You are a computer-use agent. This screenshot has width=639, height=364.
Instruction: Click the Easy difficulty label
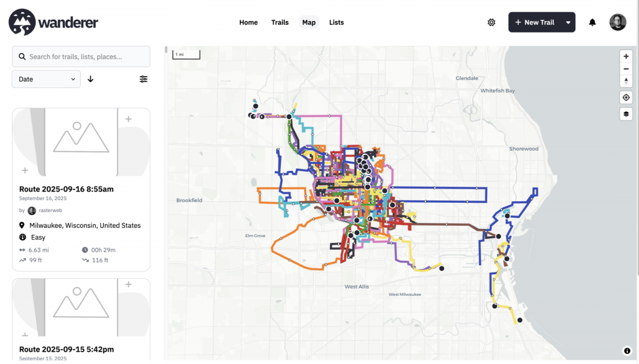click(38, 237)
